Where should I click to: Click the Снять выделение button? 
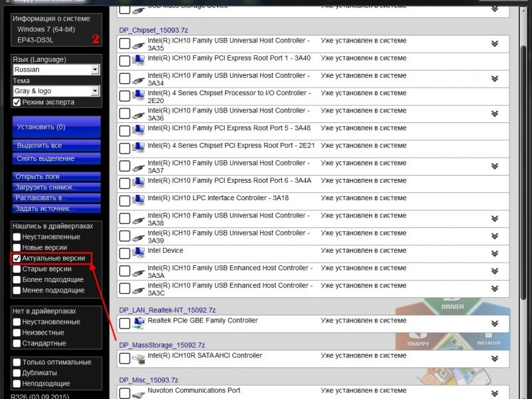(57, 158)
